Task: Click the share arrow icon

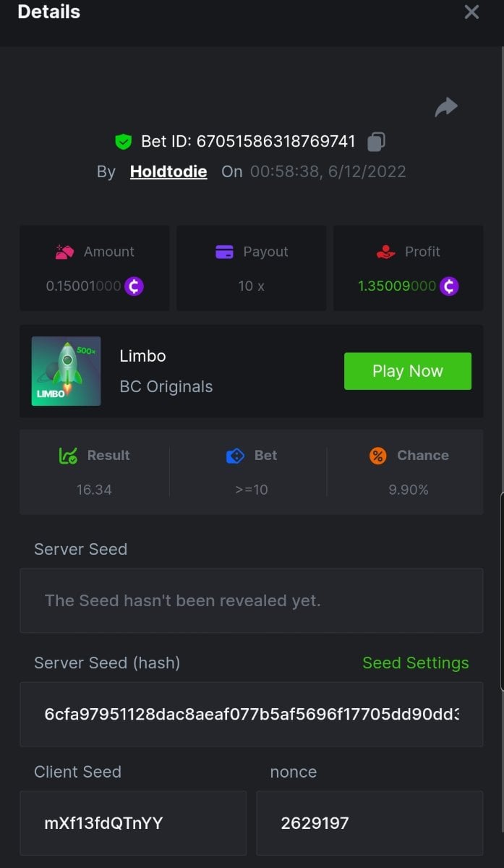Action: pyautogui.click(x=446, y=108)
